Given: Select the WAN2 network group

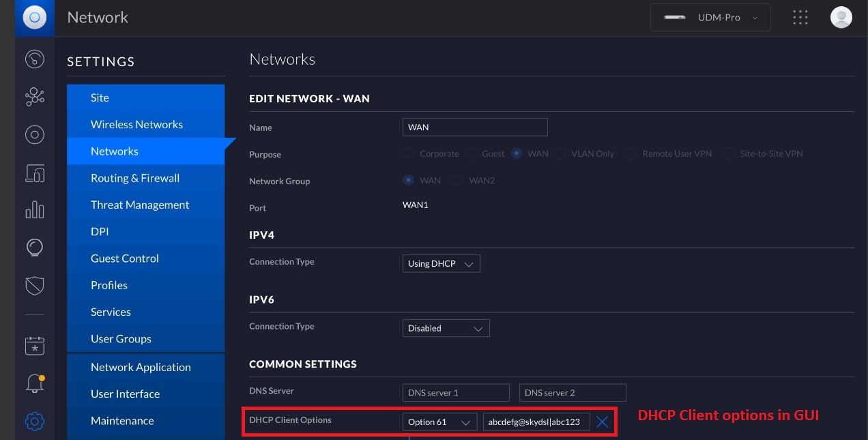Looking at the screenshot, I should [458, 180].
